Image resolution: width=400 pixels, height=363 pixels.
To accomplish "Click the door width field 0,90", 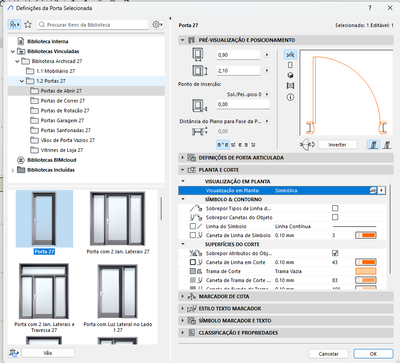I will [238, 55].
